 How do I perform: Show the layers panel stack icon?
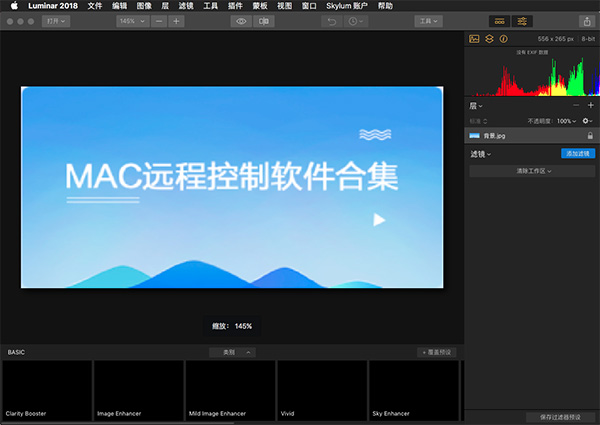click(x=489, y=39)
